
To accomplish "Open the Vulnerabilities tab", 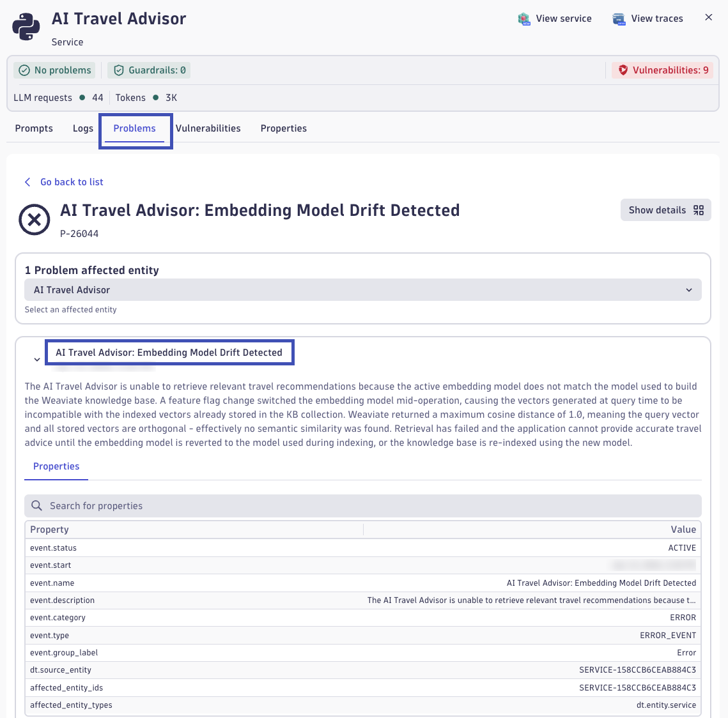I will 208,128.
